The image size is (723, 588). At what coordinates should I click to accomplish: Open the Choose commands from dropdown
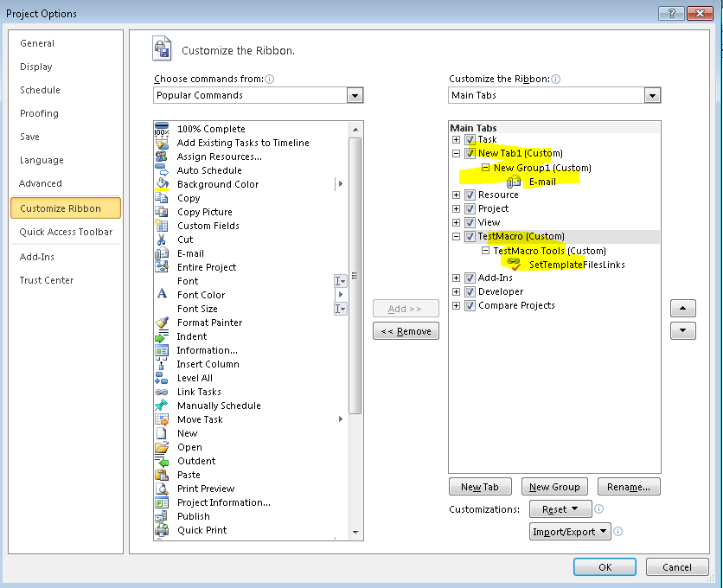click(355, 95)
